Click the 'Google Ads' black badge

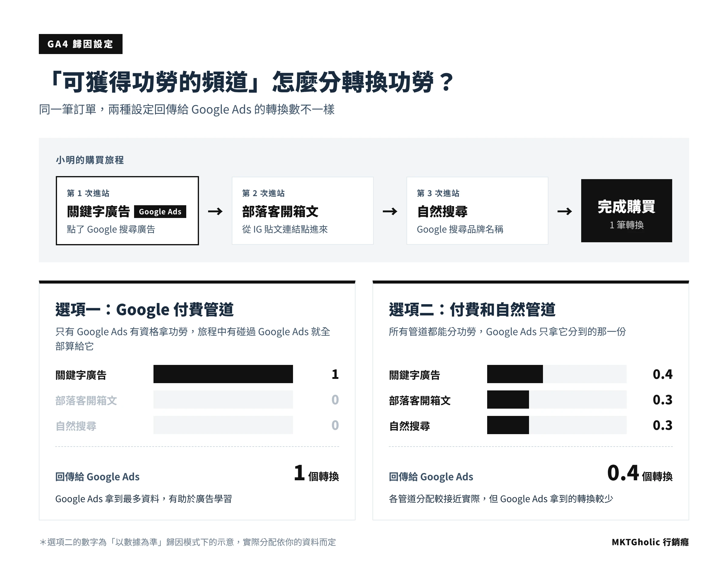click(x=160, y=211)
